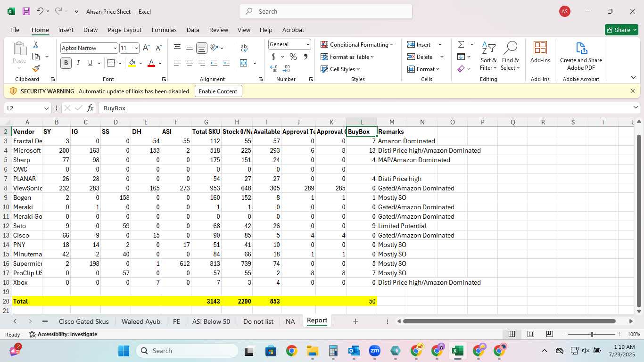644x362 pixels.
Task: Select Top Align icon
Action: coord(177,48)
